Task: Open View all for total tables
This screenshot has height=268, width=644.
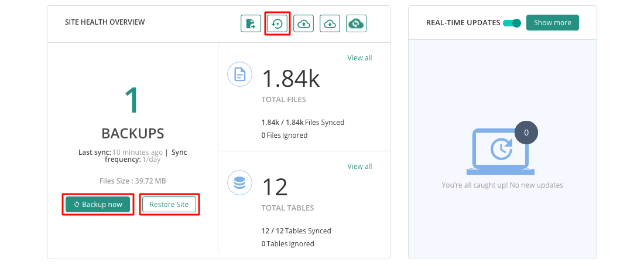Action: tap(360, 167)
